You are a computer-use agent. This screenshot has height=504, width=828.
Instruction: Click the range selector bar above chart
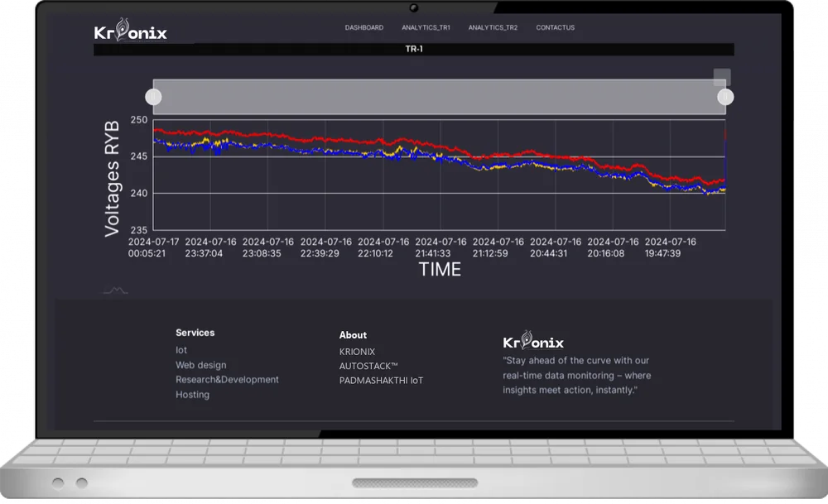pos(440,97)
